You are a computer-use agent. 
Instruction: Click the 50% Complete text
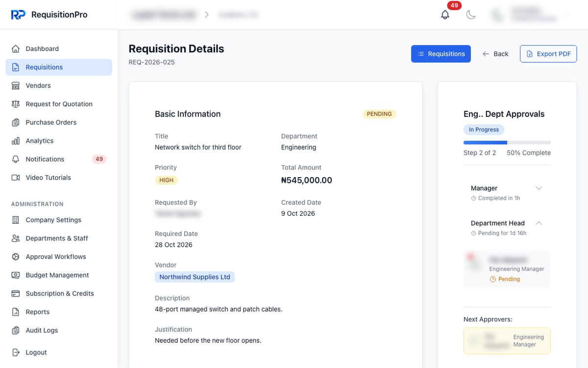pos(529,153)
